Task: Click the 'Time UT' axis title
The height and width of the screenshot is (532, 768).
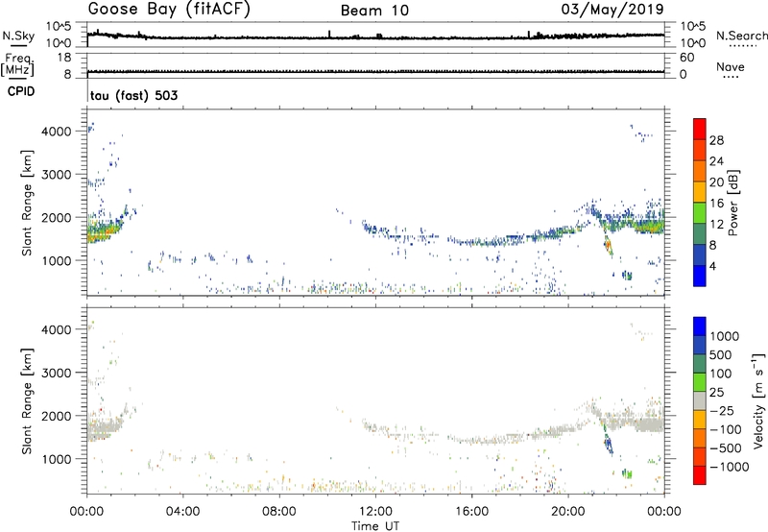Action: (375, 525)
